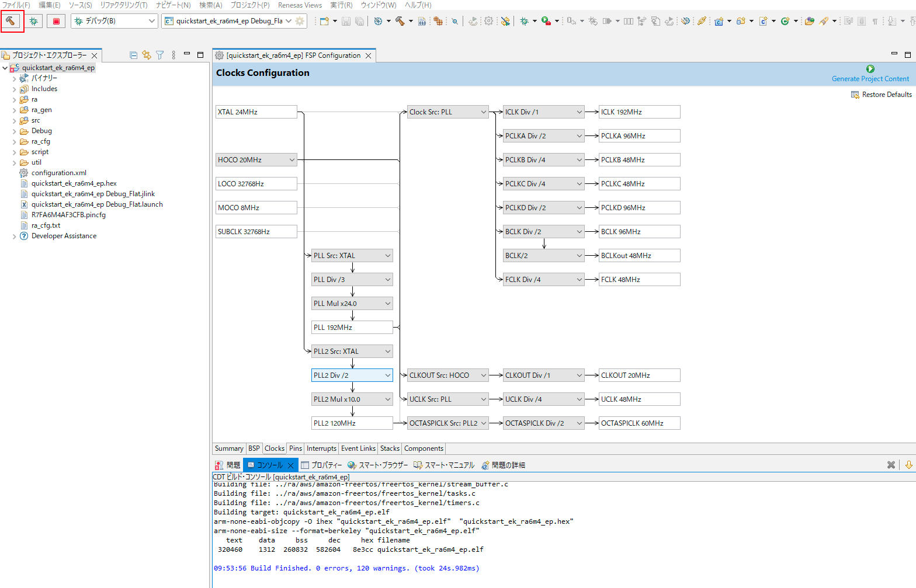Click the filter icon in Project Explorer
Viewport: 916px width, 588px height.
point(159,55)
